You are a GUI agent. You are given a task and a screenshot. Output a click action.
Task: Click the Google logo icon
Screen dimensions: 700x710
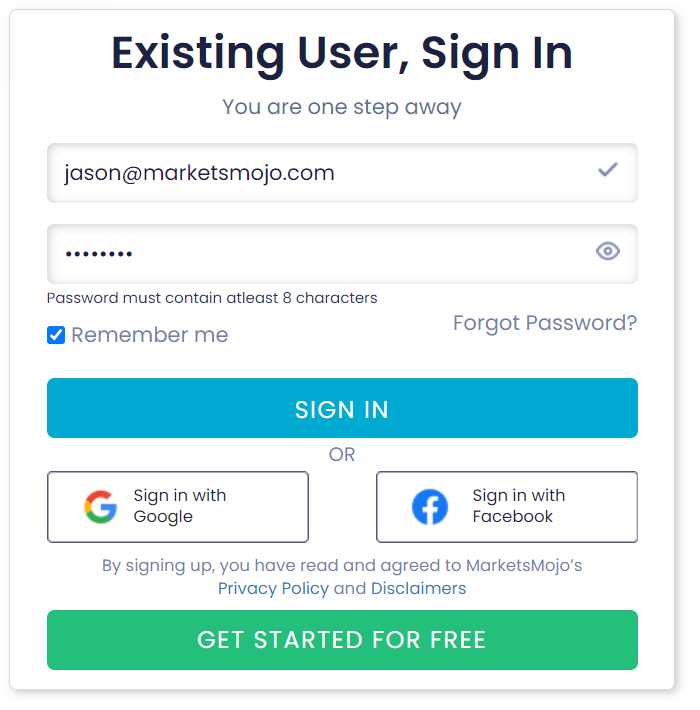(100, 507)
